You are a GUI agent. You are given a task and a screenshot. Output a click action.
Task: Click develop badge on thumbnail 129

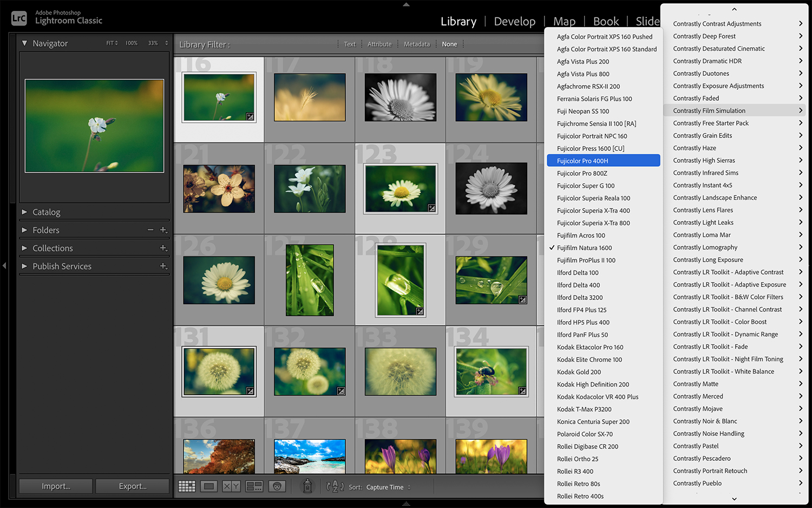(522, 299)
